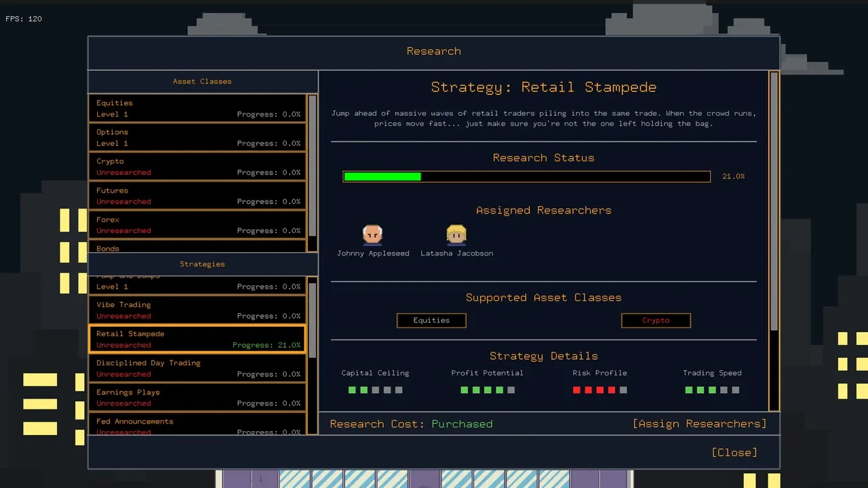The width and height of the screenshot is (868, 488).
Task: Click the Crypto supported asset class button
Action: (x=656, y=321)
